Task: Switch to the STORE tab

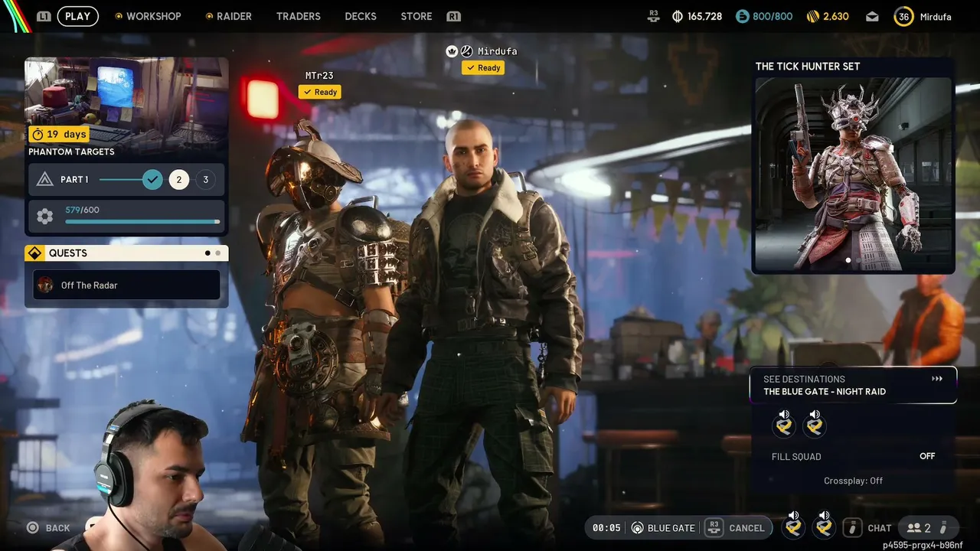Action: pos(416,16)
